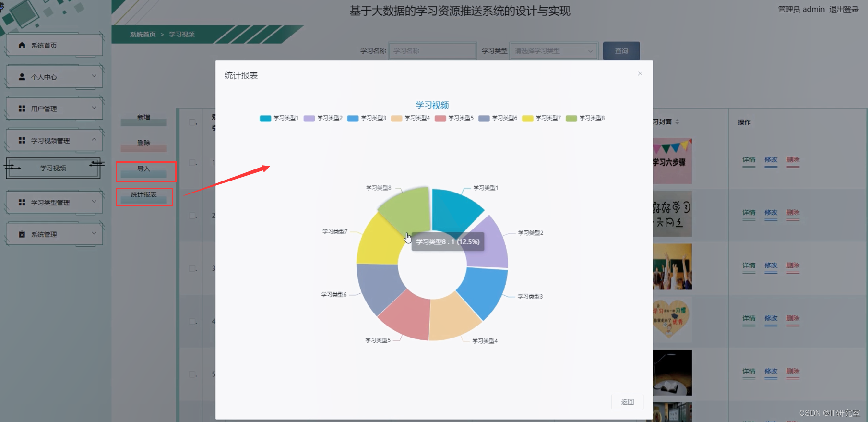
Task: Click the 学习类型4 beige pie slice
Action: pyautogui.click(x=453, y=319)
